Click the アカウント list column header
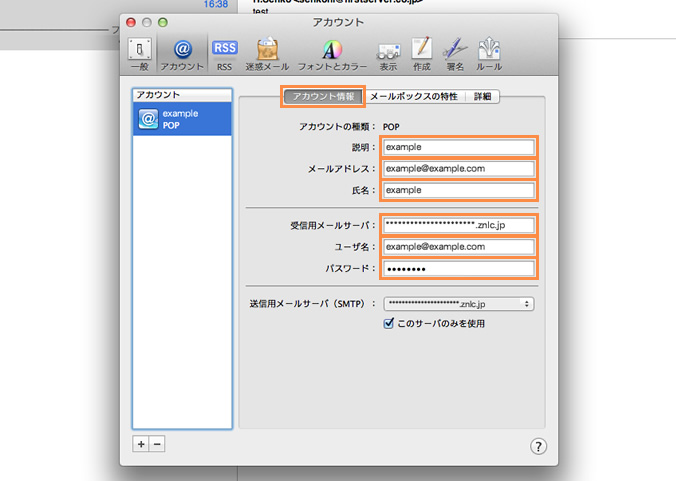The height and width of the screenshot is (481, 676). tap(182, 95)
